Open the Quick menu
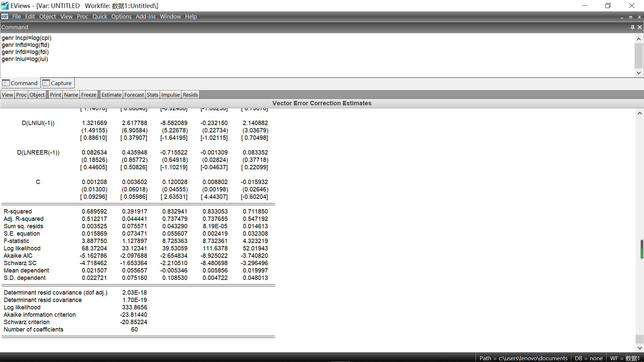 pyautogui.click(x=100, y=16)
